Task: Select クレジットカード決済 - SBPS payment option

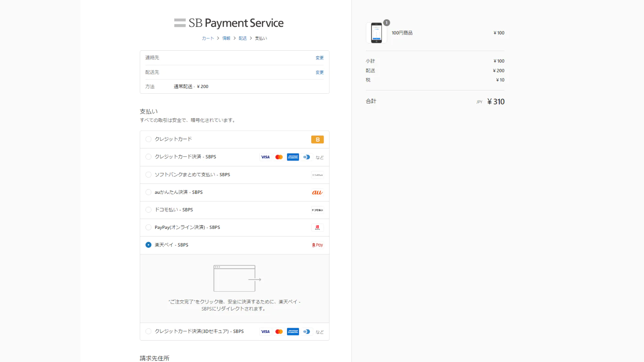Action: coord(149,157)
